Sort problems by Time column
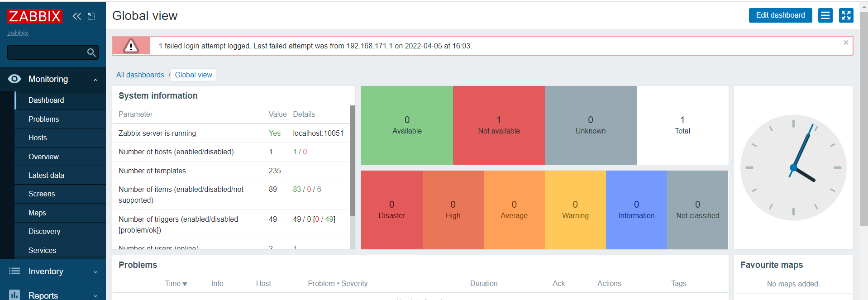 click(176, 283)
